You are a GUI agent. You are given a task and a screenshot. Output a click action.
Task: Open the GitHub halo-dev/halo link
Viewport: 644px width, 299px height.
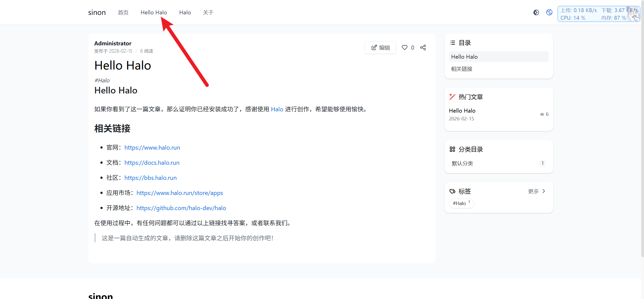[x=181, y=208]
